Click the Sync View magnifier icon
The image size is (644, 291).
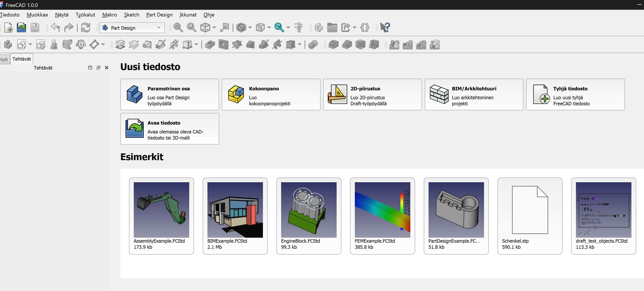click(x=279, y=28)
